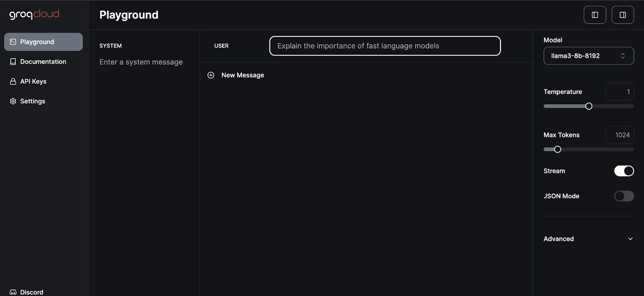The image size is (644, 296).
Task: Open the Discord link
Action: coord(31,292)
